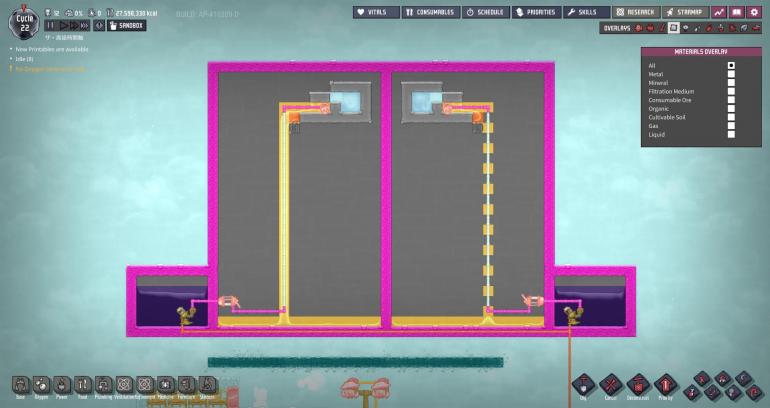
Task: Open the Oxygen build category
Action: pyautogui.click(x=41, y=386)
